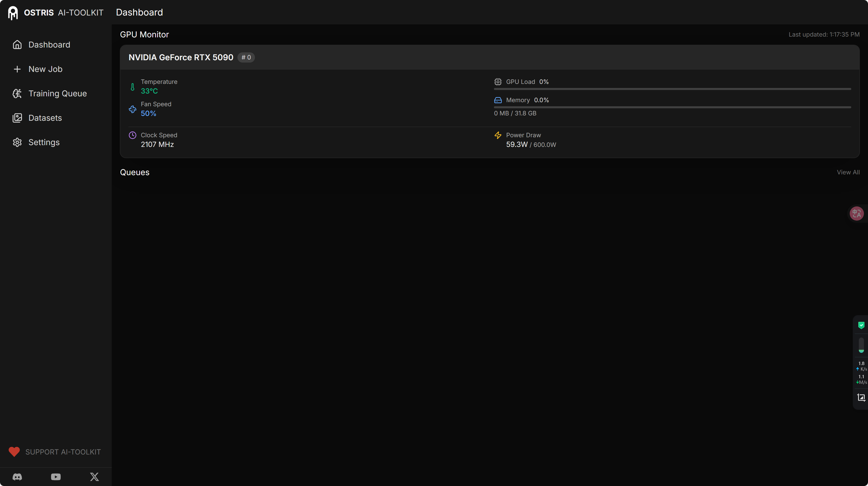The image size is (868, 486).
Task: Open the X (Twitter) icon link
Action: pos(94,477)
